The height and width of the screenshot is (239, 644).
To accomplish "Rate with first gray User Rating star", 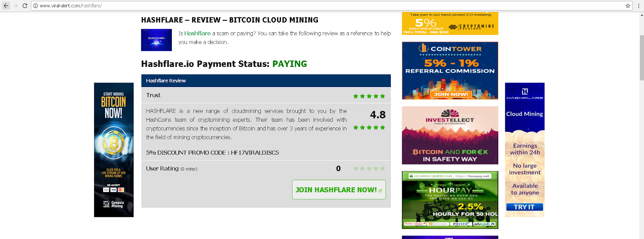I will point(356,168).
